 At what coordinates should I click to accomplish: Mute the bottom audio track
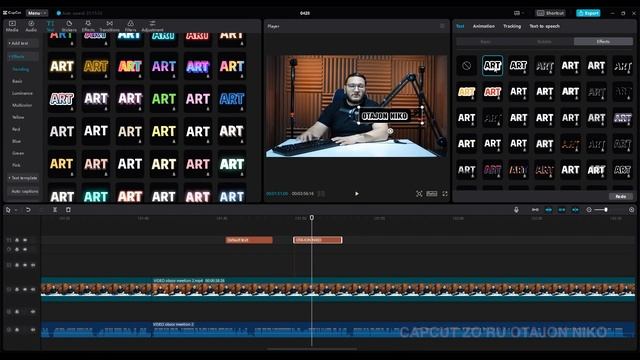click(x=33, y=330)
